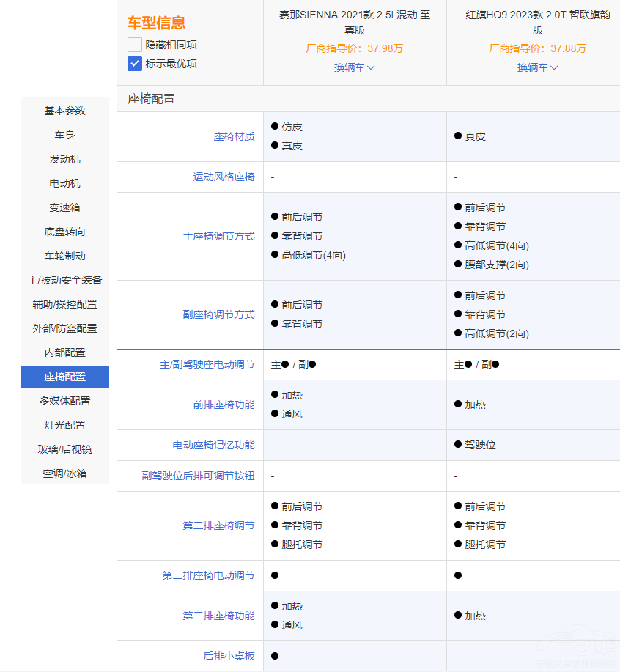Jump to 车身 section
Image resolution: width=620 pixels, height=672 pixels.
click(x=65, y=135)
